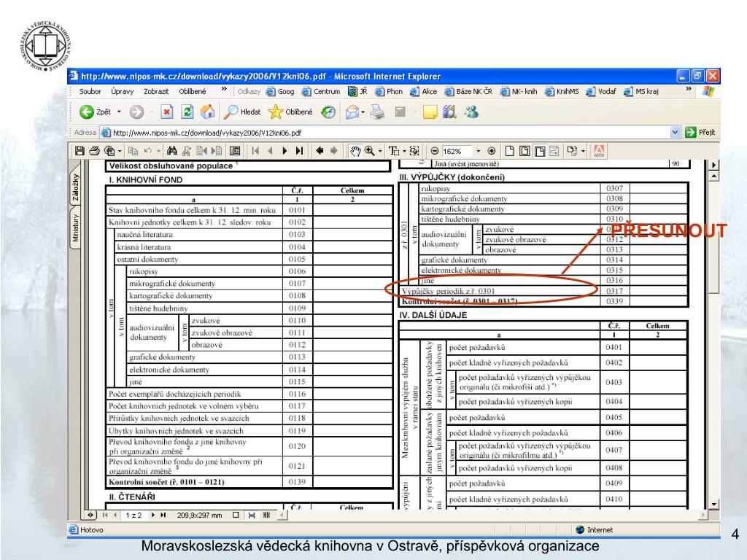
Task: Click the Přejít go button
Action: tap(700, 133)
